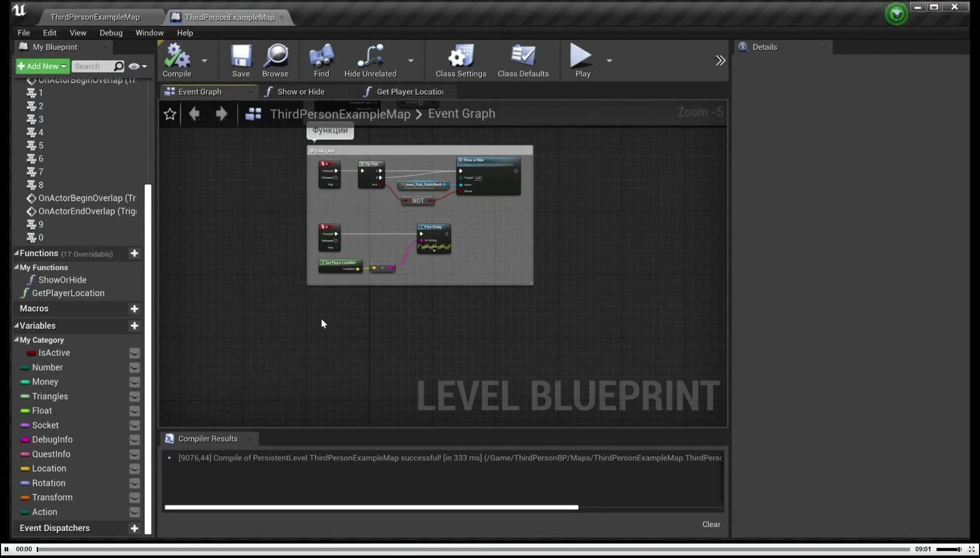Add a new macro with plus icon
980x558 pixels.
135,309
